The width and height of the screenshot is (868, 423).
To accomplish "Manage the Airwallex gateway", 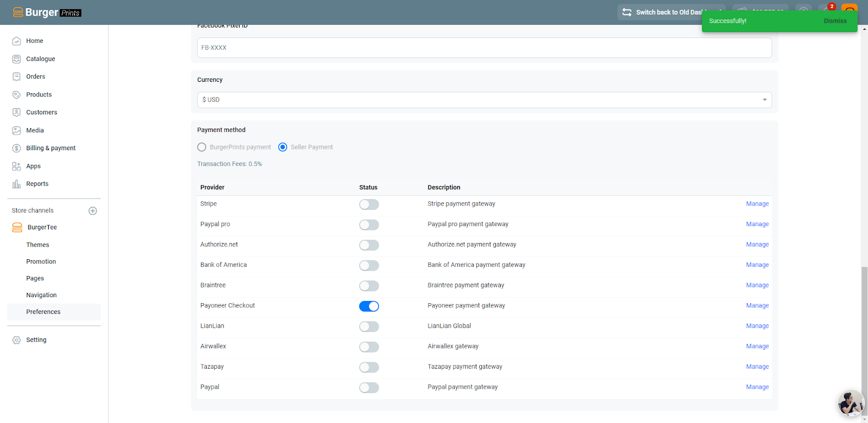I will pos(757,347).
